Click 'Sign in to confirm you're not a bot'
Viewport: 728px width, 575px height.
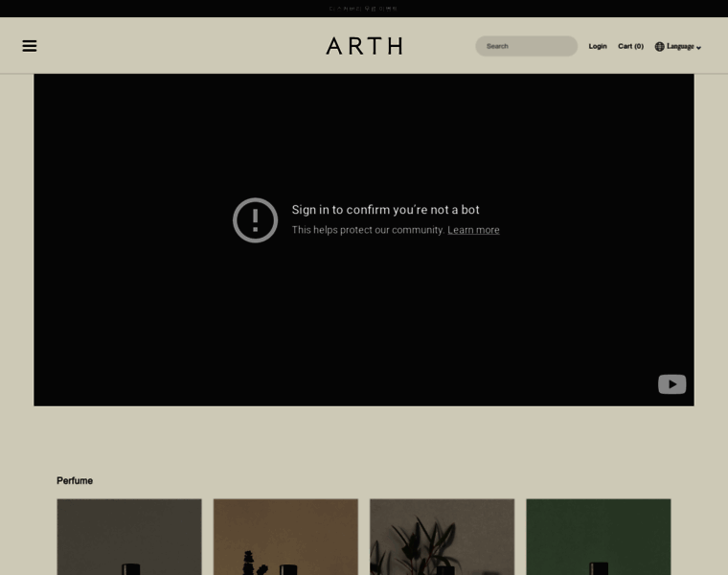point(385,210)
